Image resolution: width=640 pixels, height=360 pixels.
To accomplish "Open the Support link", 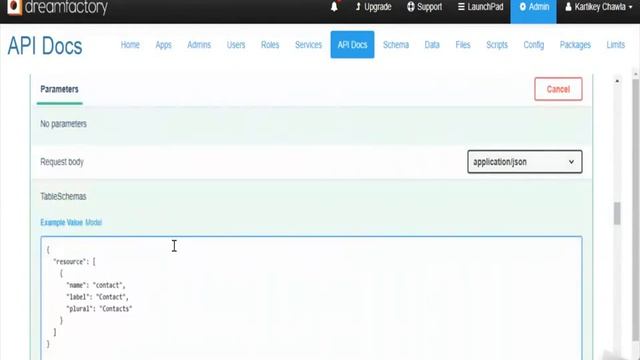I will (x=424, y=7).
